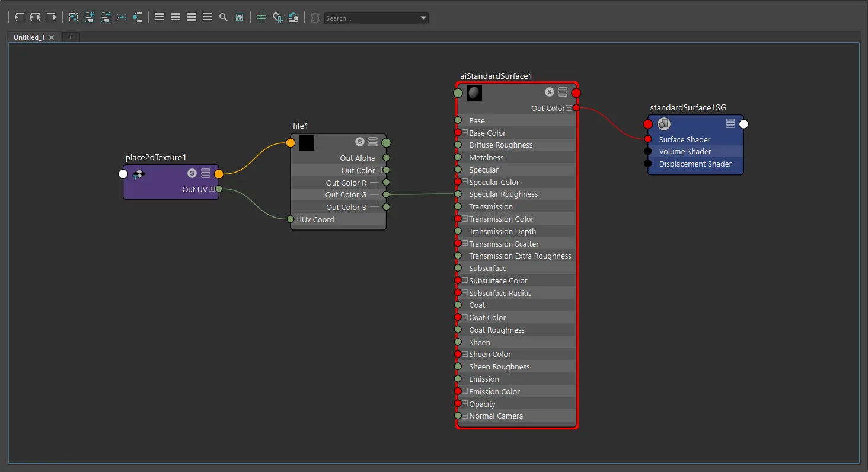868x472 pixels.
Task: Expand the Base Color attribute plus box
Action: point(465,133)
